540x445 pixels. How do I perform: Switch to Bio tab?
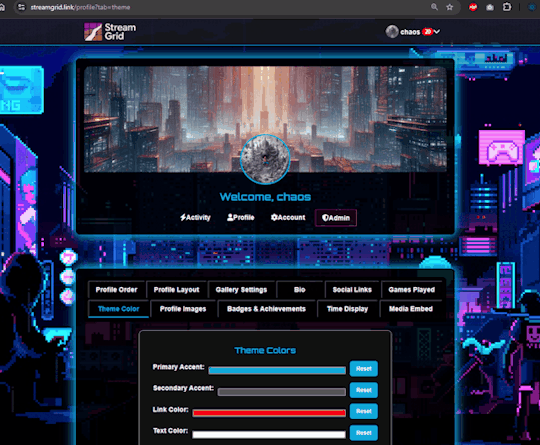click(x=300, y=290)
